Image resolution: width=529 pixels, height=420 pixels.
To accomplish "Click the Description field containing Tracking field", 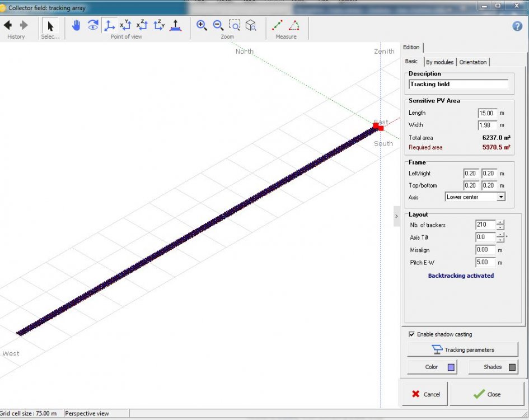I will 458,85.
